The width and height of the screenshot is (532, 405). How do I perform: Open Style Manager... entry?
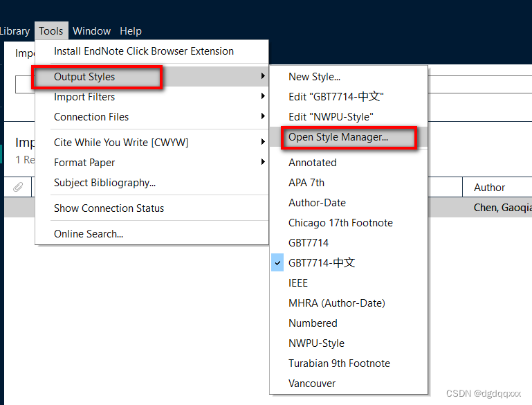[349, 137]
